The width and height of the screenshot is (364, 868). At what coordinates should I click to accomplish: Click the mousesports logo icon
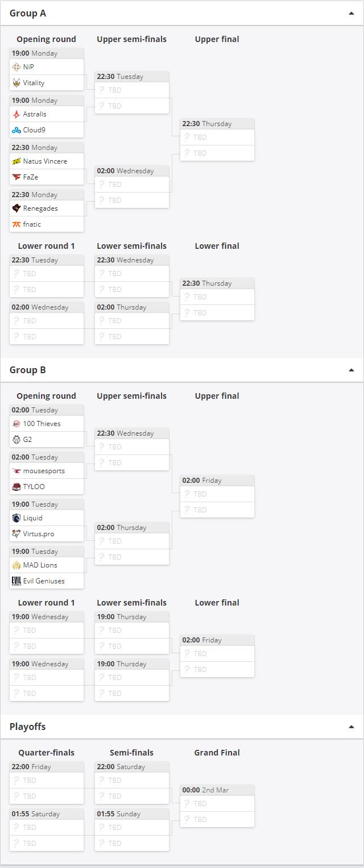click(x=16, y=471)
